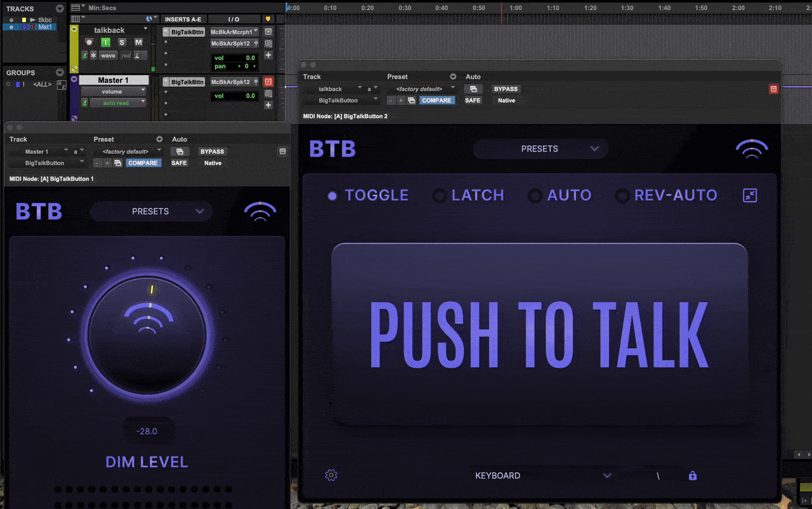812x509 pixels.
Task: Open automation enable window in Master 1 plugin
Action: pos(180,151)
